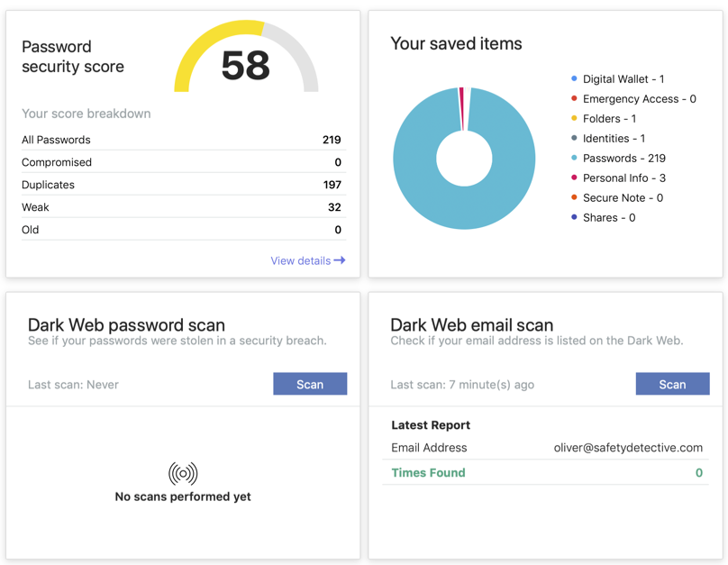
Task: Click the Compromised passwords row
Action: 182,162
